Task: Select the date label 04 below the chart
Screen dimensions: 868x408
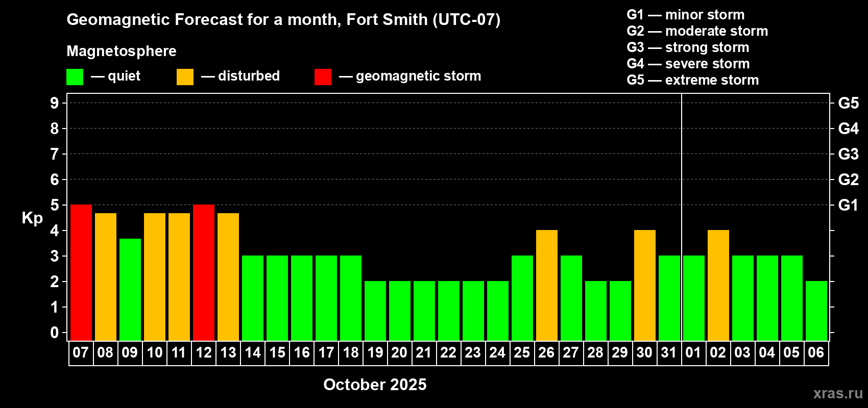Action: click(x=767, y=352)
